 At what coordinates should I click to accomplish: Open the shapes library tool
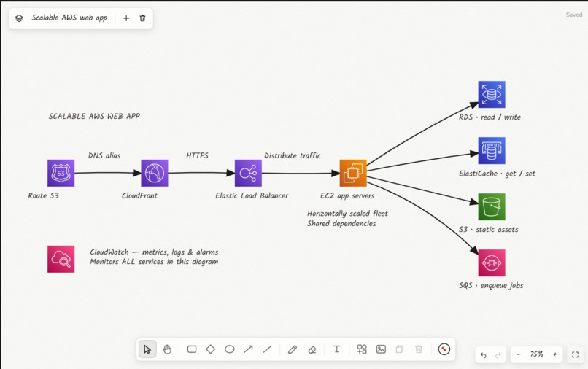[x=362, y=349]
